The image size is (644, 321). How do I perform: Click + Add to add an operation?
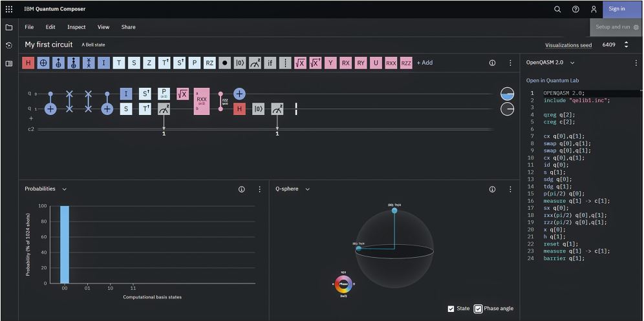coord(425,63)
